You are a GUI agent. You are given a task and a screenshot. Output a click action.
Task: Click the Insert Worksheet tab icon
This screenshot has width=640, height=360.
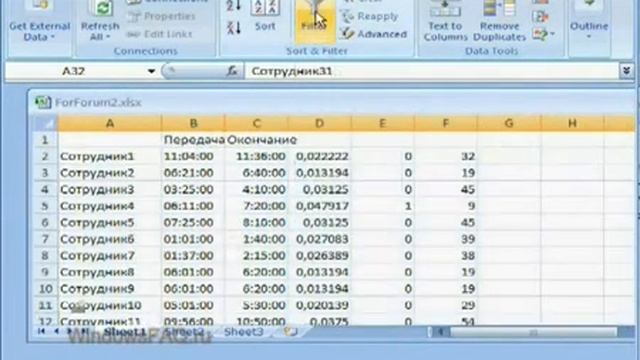click(x=291, y=332)
